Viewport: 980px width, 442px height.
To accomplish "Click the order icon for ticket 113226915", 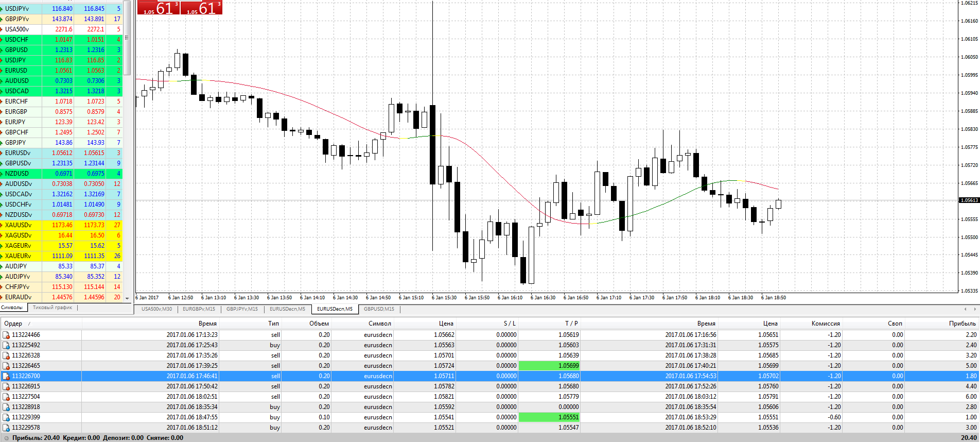I will [6, 386].
